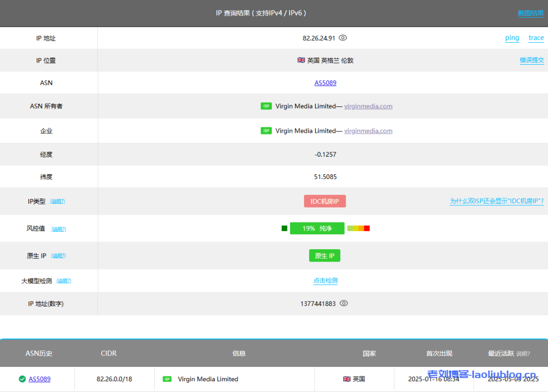
Task: Click the 错误提交 link
Action: [531, 60]
